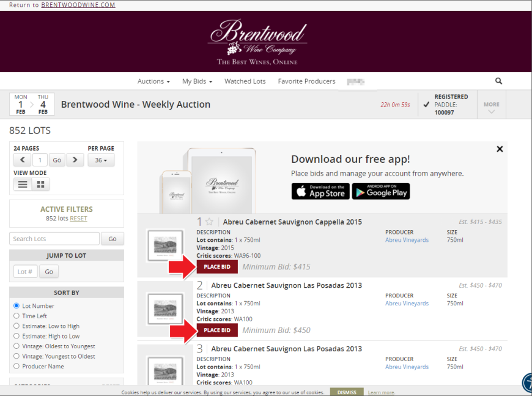Place bid on lot 1 Cappella 2015
Image resolution: width=532 pixels, height=396 pixels.
(x=217, y=267)
